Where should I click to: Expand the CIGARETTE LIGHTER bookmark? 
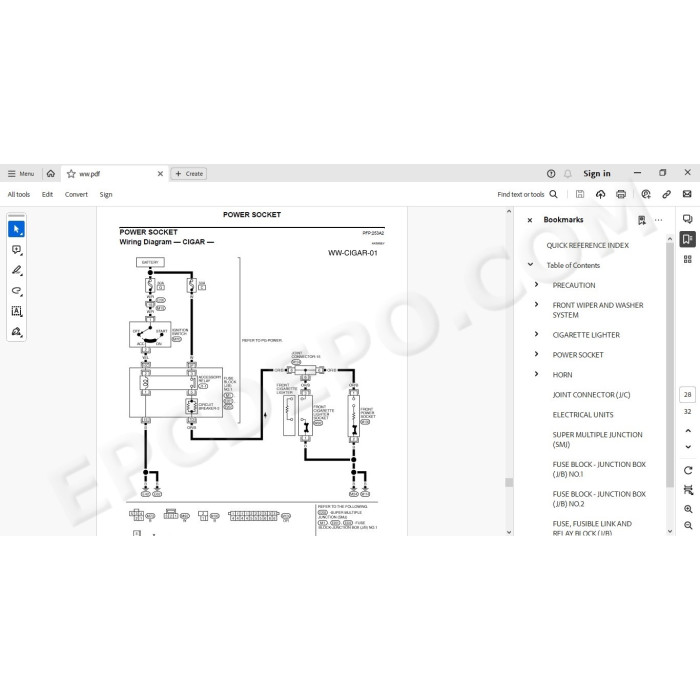click(537, 334)
